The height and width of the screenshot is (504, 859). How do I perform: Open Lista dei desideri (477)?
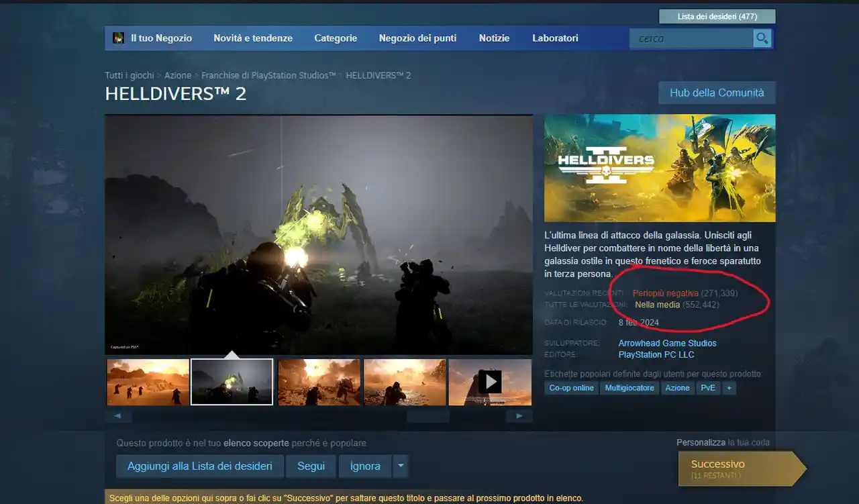point(717,16)
